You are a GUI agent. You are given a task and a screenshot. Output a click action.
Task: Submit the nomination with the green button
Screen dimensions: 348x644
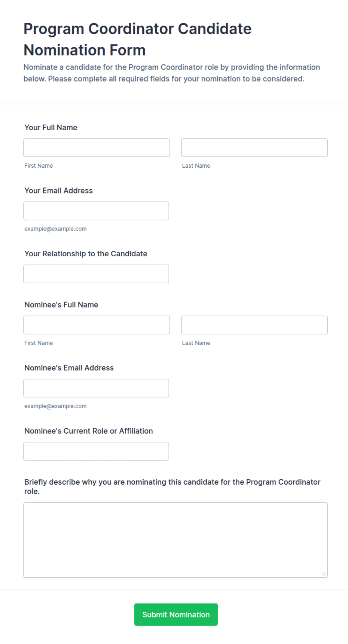(176, 614)
